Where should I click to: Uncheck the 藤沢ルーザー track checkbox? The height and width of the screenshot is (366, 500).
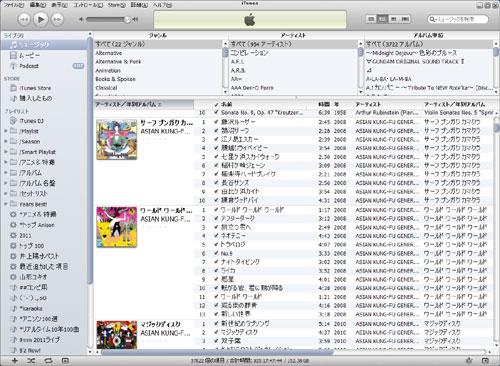(217, 122)
